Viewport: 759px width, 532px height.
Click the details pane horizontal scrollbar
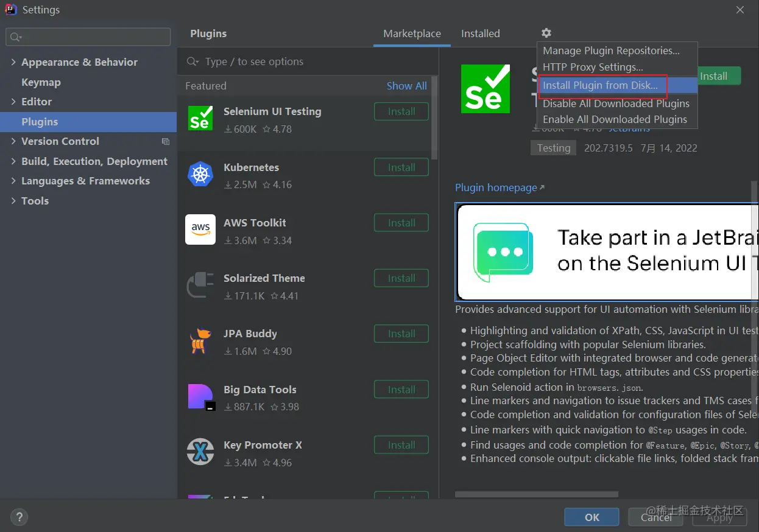(537, 494)
